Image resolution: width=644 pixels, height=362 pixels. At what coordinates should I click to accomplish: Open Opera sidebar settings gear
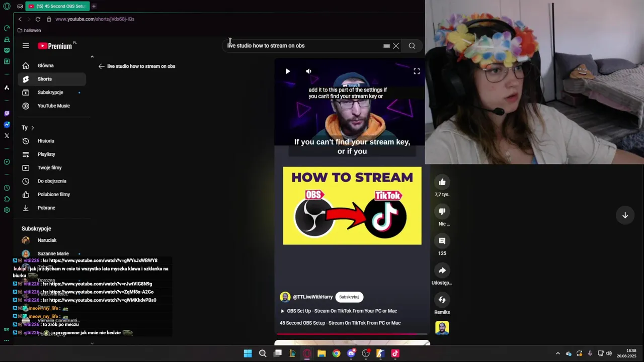[7, 210]
